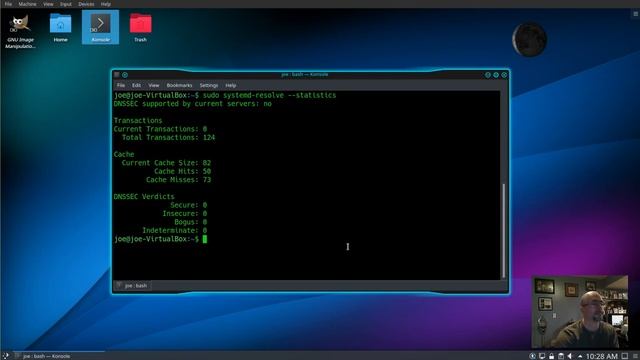Open the Konsole View menu
Viewport: 640px width, 360px height.
[153, 85]
